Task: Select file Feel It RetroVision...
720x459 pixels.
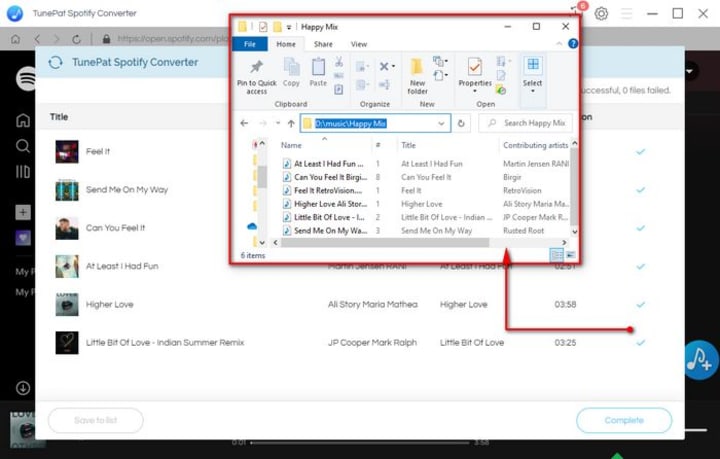Action: click(328, 190)
